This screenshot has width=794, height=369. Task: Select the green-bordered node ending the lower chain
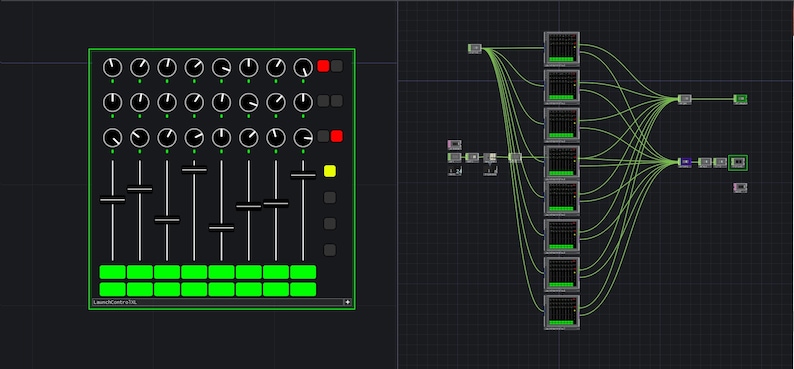(x=738, y=162)
